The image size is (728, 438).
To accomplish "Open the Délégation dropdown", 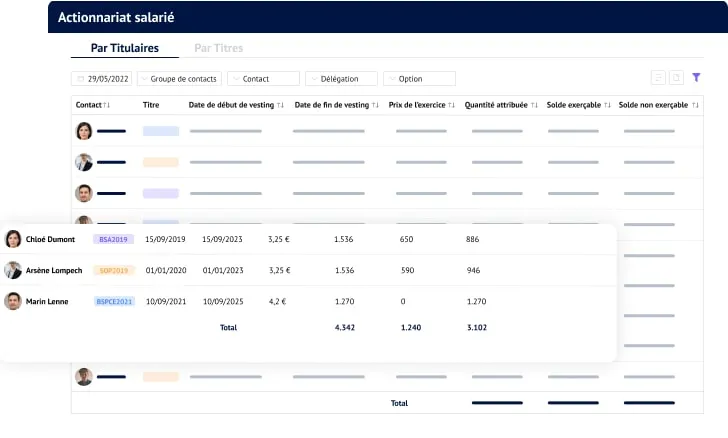I will click(x=341, y=78).
